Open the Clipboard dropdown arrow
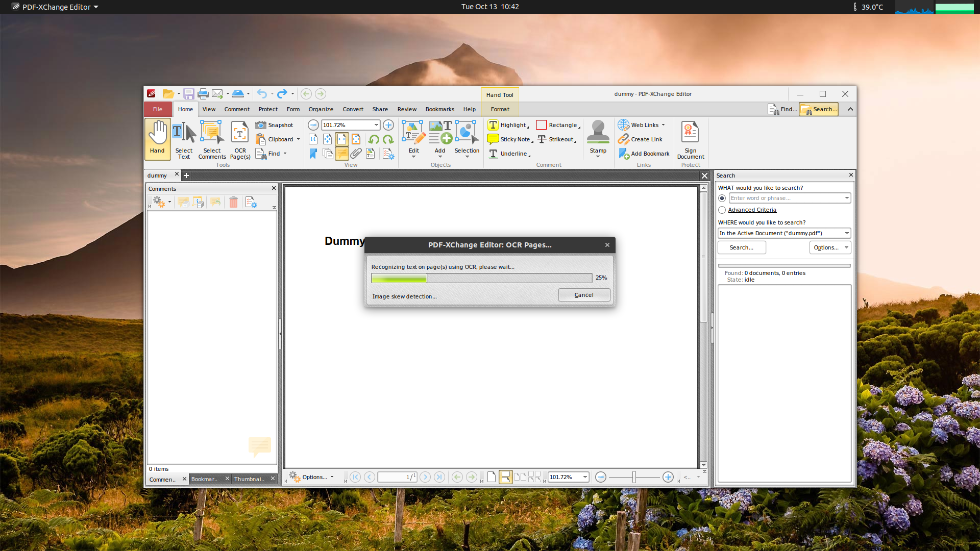980x551 pixels. click(x=299, y=139)
